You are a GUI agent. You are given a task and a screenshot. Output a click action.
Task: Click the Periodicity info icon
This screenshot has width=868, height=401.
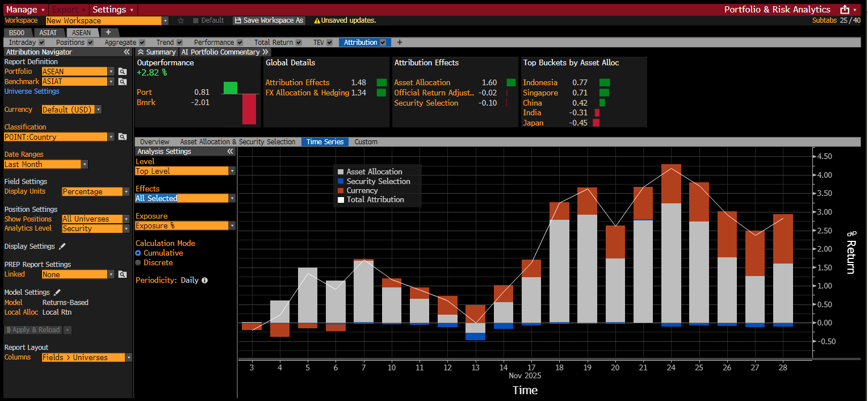point(205,281)
